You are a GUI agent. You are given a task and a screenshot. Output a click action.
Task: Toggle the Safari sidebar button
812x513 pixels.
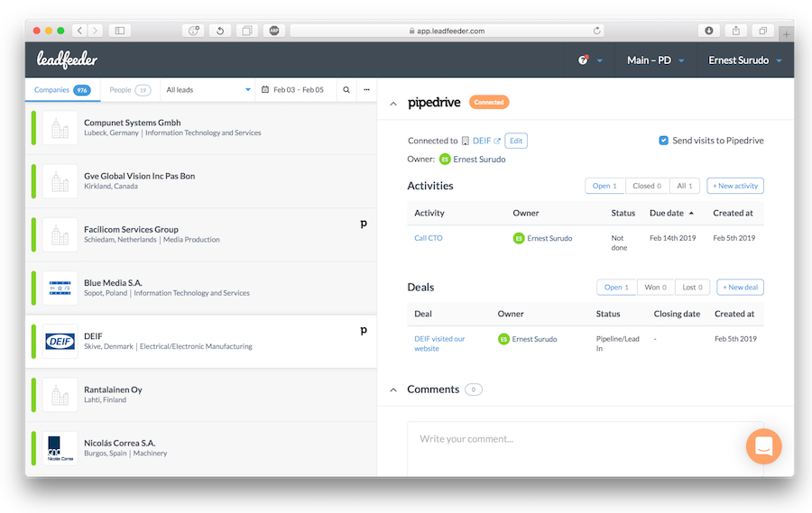(120, 31)
